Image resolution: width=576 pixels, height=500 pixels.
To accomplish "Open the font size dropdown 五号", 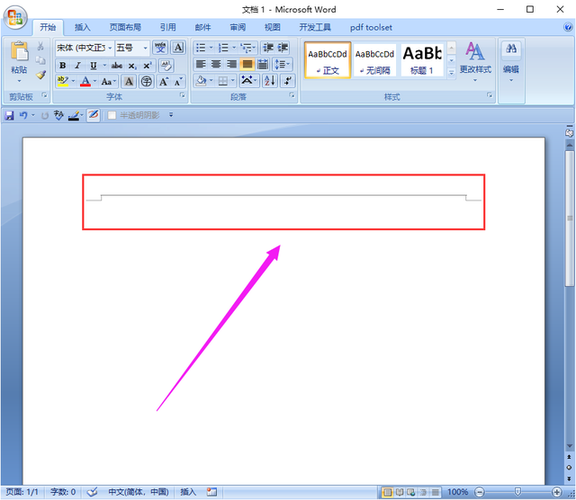I will (x=132, y=48).
